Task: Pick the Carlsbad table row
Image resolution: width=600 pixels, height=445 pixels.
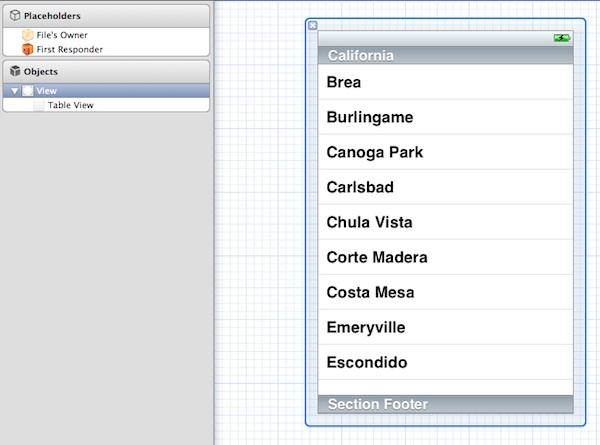Action: coord(445,188)
